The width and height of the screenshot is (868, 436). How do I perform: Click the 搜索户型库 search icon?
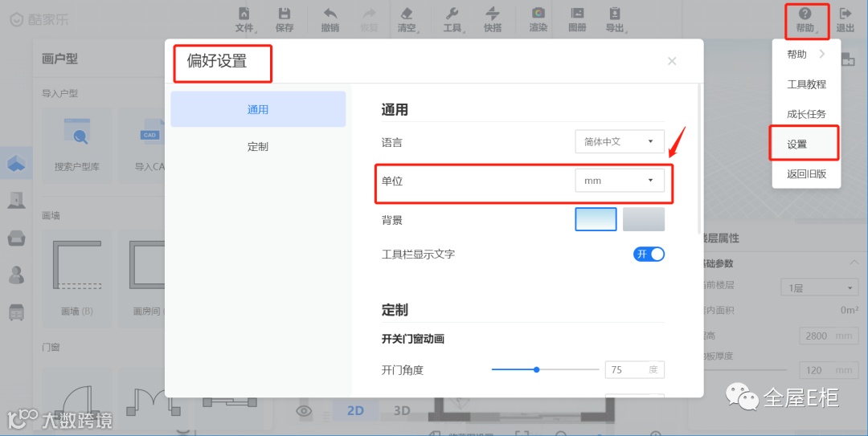77,132
